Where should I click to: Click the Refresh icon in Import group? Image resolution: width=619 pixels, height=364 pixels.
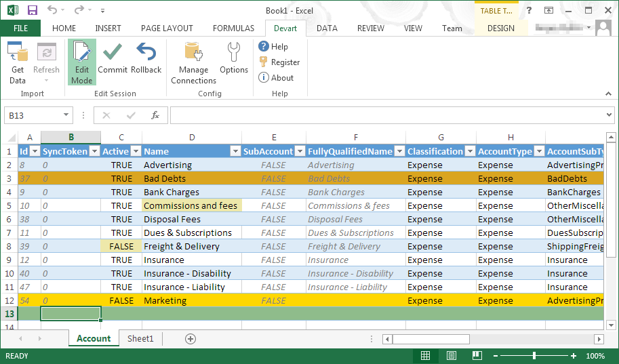click(47, 52)
